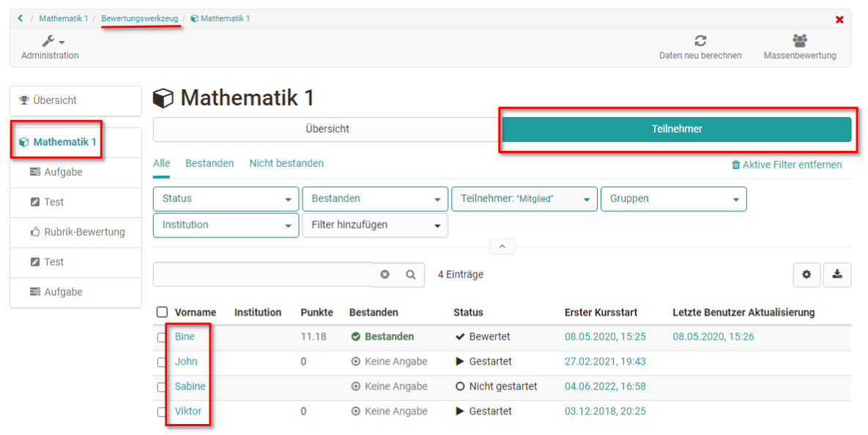Select the Übersicht segment button

pos(327,129)
